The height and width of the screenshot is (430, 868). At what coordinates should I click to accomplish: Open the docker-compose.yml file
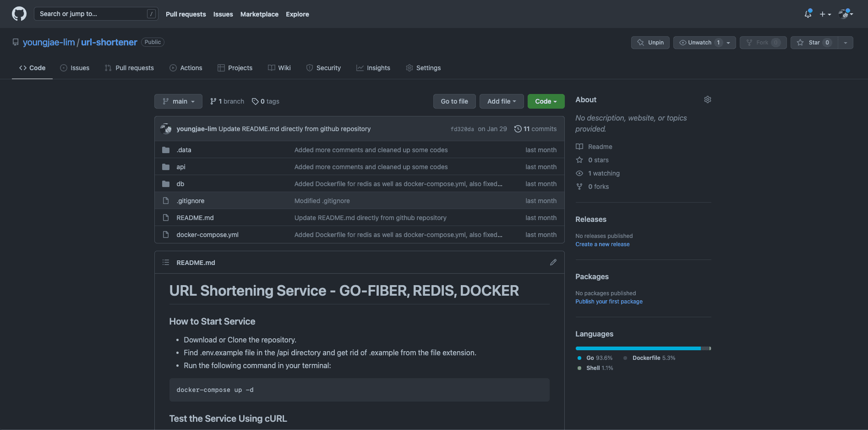(207, 235)
